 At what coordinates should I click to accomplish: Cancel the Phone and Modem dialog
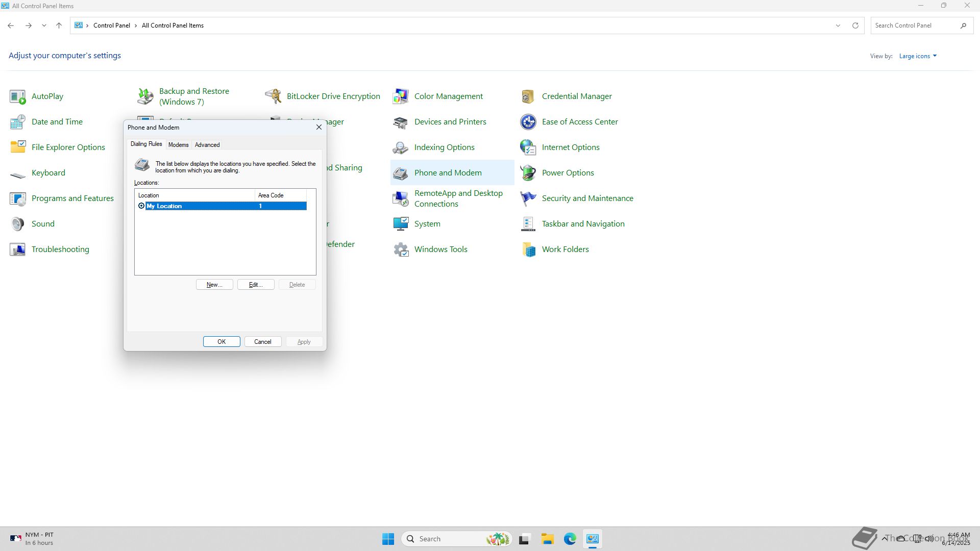click(263, 342)
